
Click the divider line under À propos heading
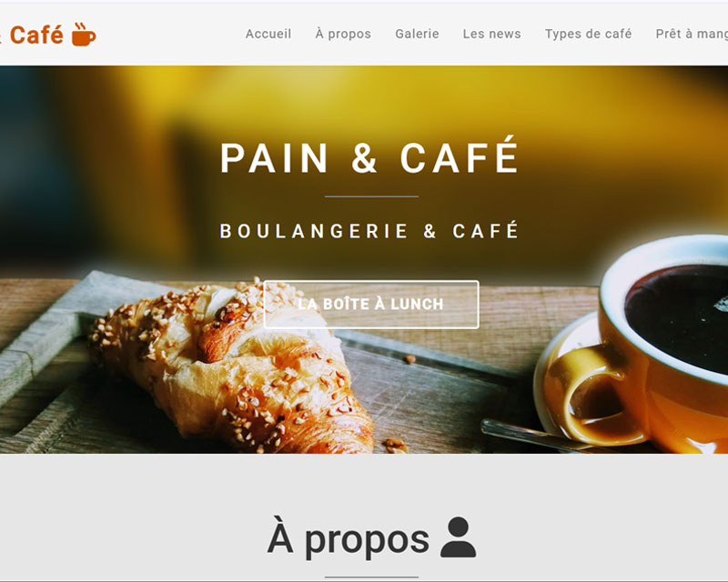point(371,577)
